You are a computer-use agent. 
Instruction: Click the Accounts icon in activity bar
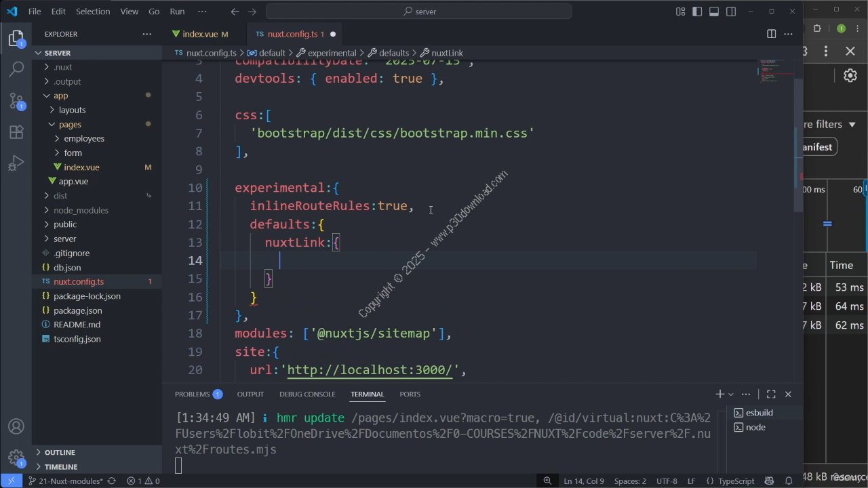[x=16, y=427]
